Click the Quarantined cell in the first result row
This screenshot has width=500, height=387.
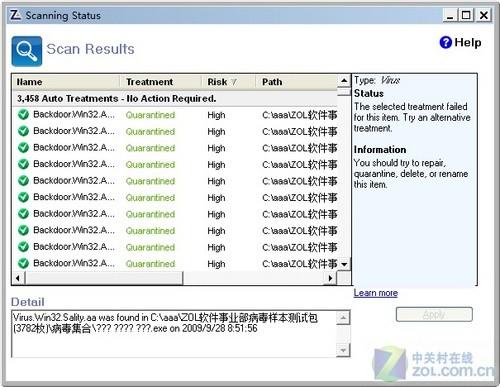click(x=150, y=115)
